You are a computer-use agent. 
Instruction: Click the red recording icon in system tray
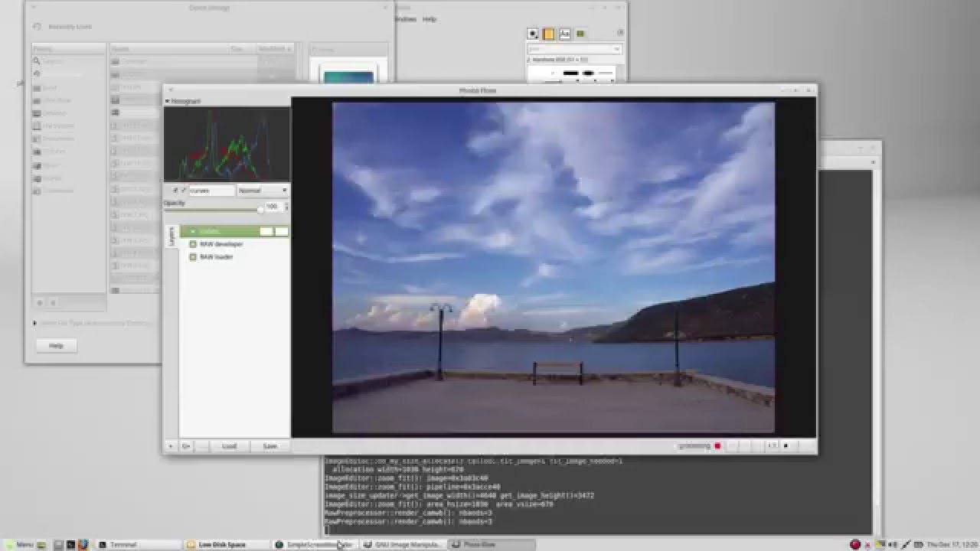tap(855, 544)
